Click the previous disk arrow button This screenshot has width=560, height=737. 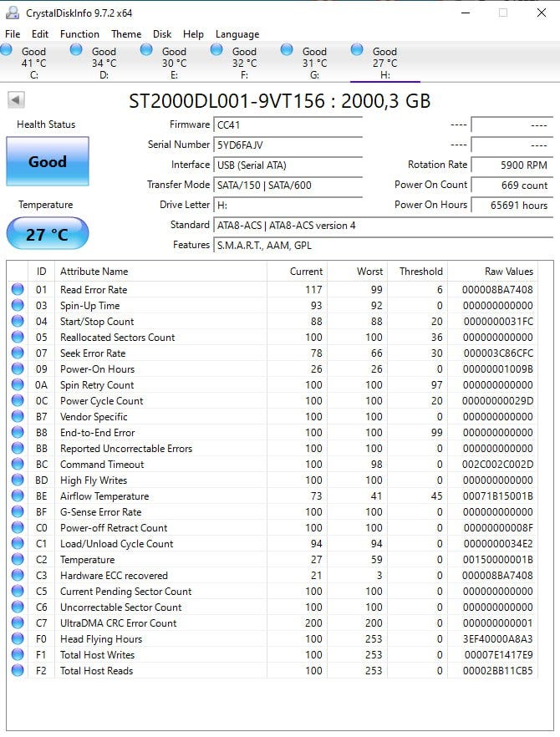click(16, 99)
